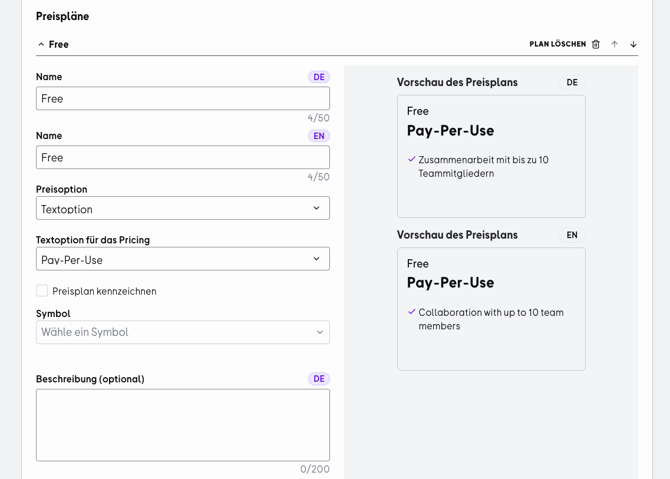Click the Pay-Per-Use title in the German preview
The width and height of the screenshot is (670, 479).
450,131
